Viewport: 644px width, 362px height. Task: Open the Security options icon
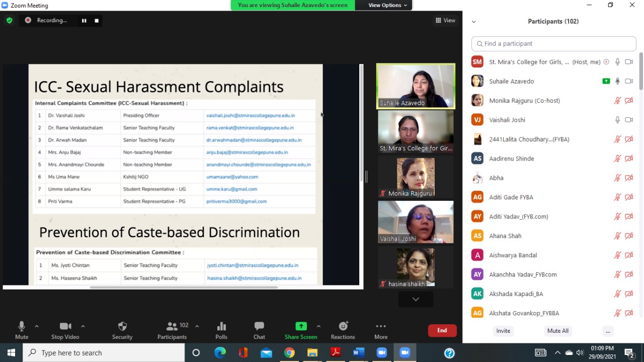coord(122,326)
